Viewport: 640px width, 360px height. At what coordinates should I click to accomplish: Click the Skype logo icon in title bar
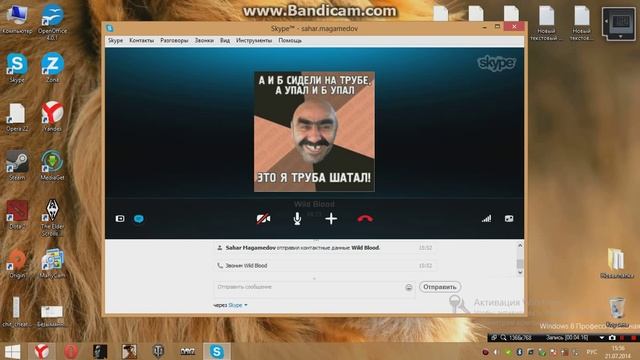pyautogui.click(x=109, y=28)
